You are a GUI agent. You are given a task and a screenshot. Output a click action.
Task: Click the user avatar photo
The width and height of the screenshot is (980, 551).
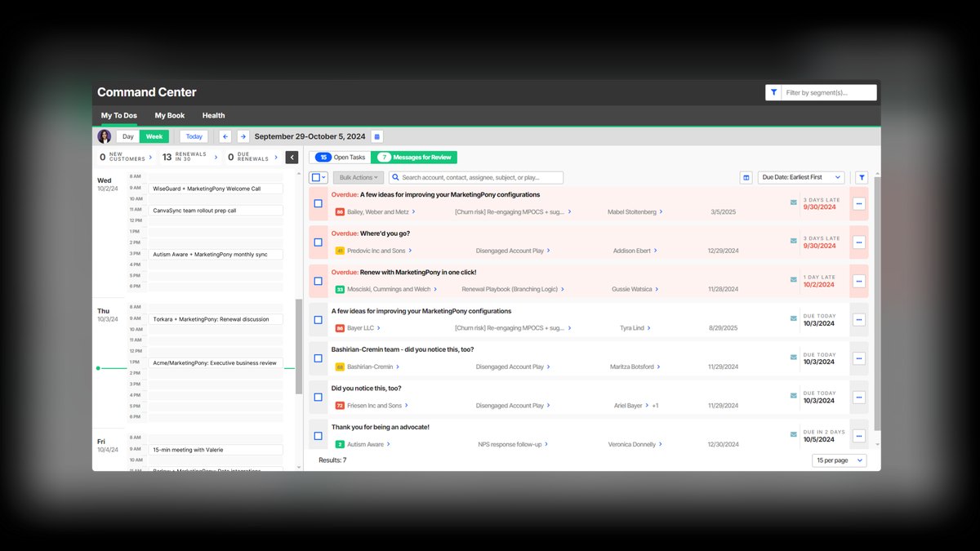pyautogui.click(x=105, y=136)
